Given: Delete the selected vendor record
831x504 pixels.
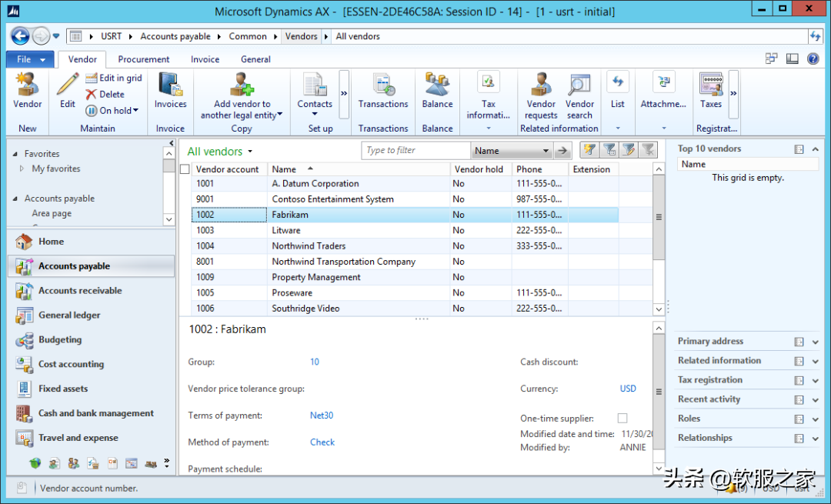Looking at the screenshot, I should 105,94.
